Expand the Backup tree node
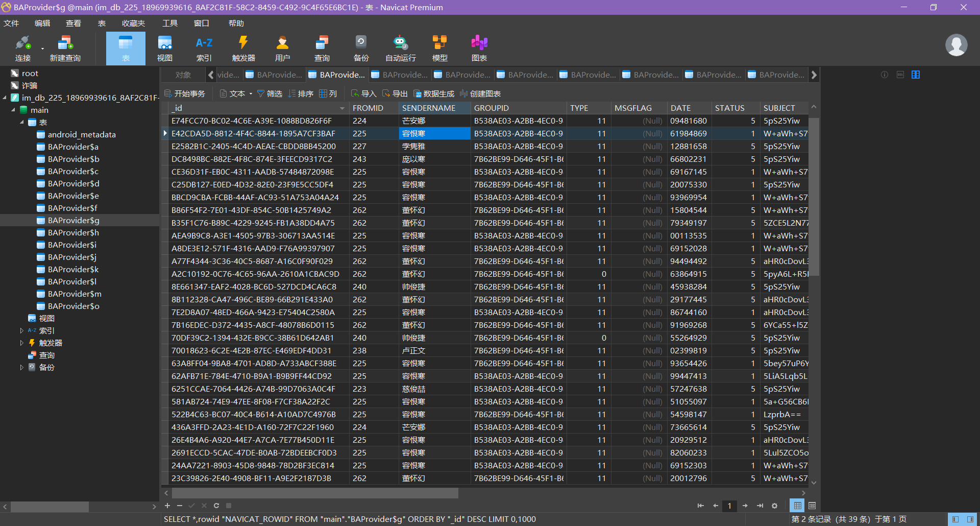 pos(22,367)
